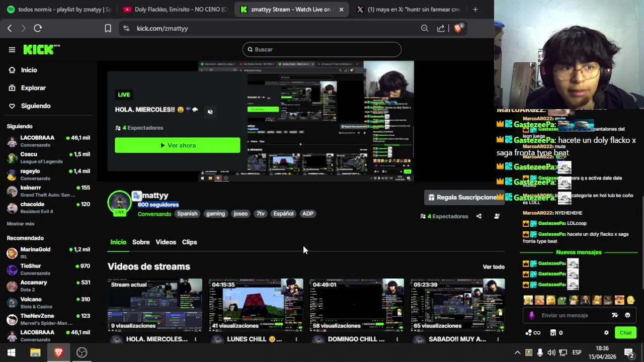Open the 05:23:39 SABADO video thumbnail
This screenshot has width=644, height=362.
457,305
